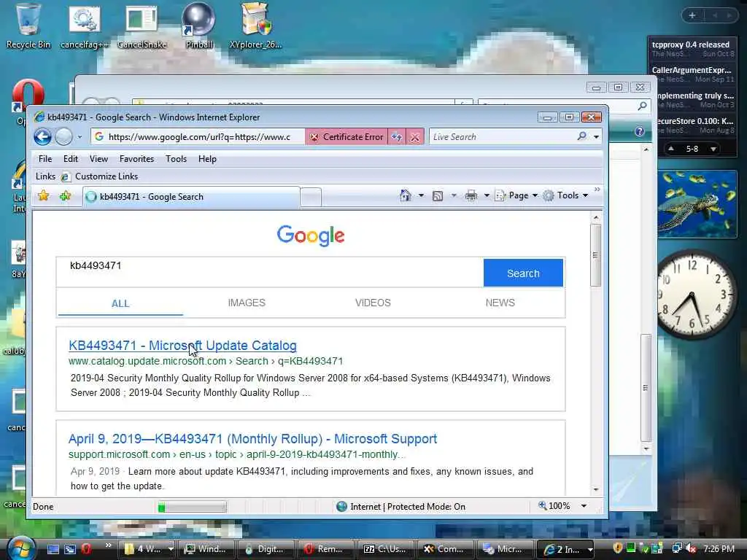The width and height of the screenshot is (747, 560).
Task: Click the 100% zoom level button
Action: 554,506
